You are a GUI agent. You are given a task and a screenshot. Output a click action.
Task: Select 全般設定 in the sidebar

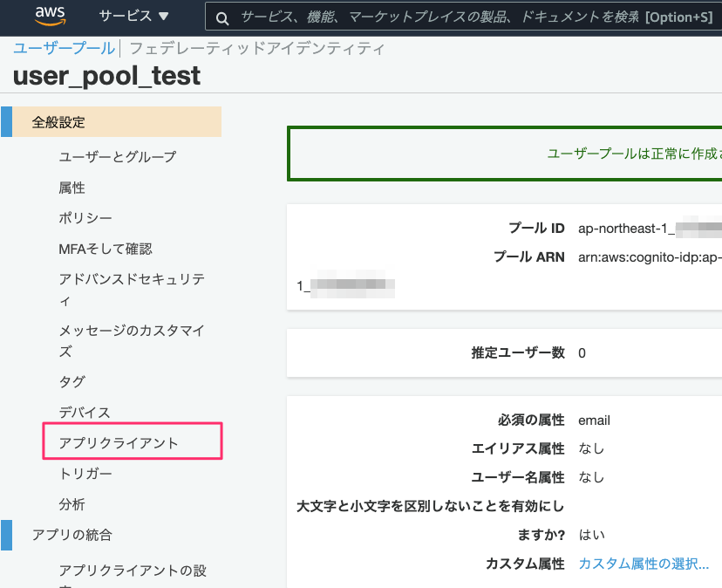point(112,121)
